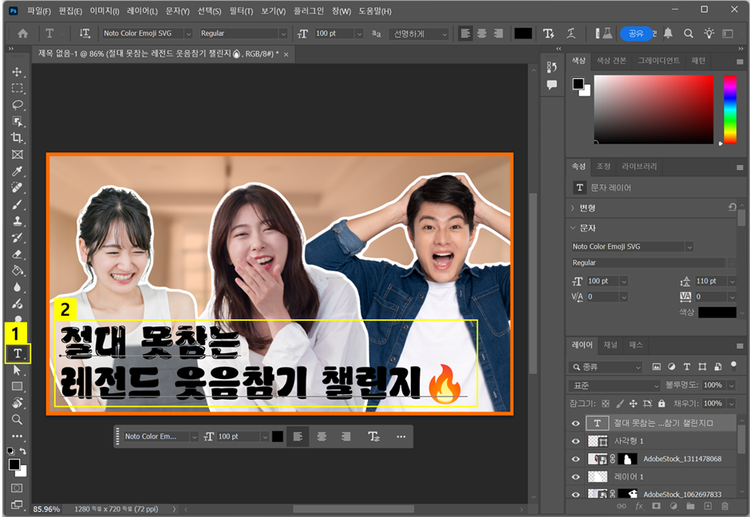The height and width of the screenshot is (517, 750).
Task: Open the Create Warped Text option
Action: (x=572, y=33)
